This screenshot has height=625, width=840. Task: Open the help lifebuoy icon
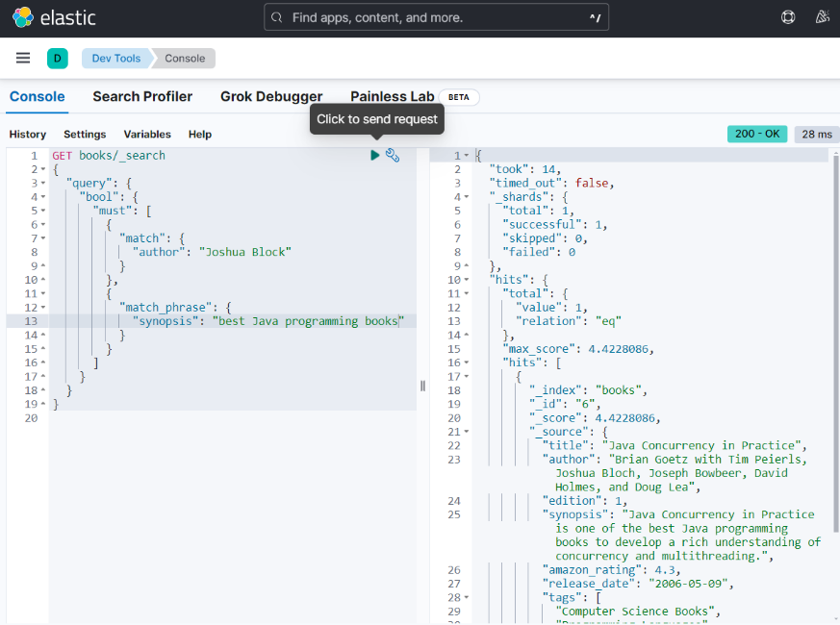point(788,17)
